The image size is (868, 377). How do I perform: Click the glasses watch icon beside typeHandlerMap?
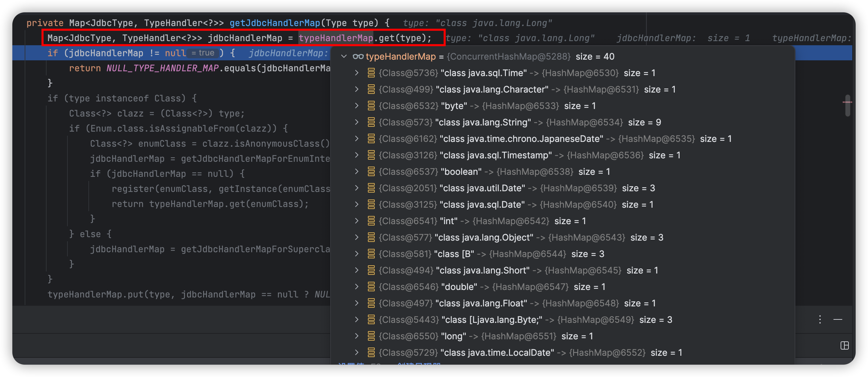[358, 57]
